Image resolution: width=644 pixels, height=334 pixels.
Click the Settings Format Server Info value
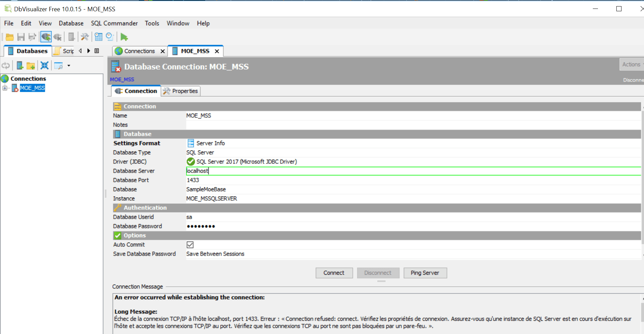tap(413, 143)
